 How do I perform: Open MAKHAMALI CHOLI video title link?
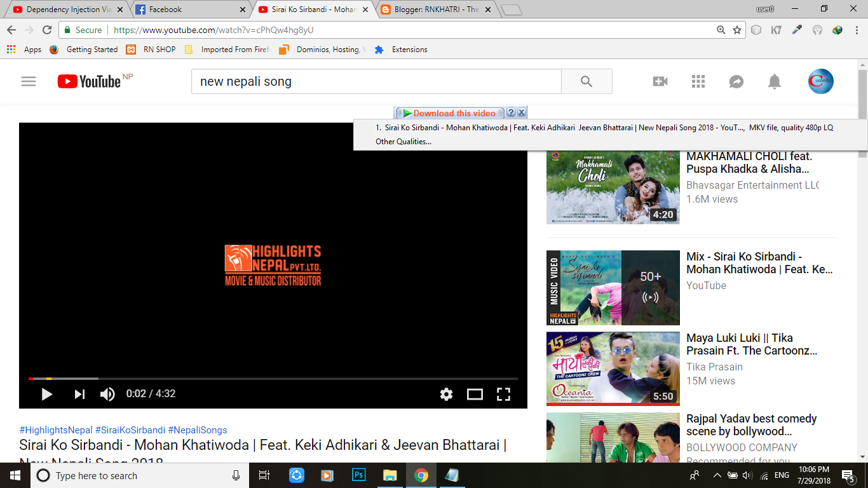749,163
